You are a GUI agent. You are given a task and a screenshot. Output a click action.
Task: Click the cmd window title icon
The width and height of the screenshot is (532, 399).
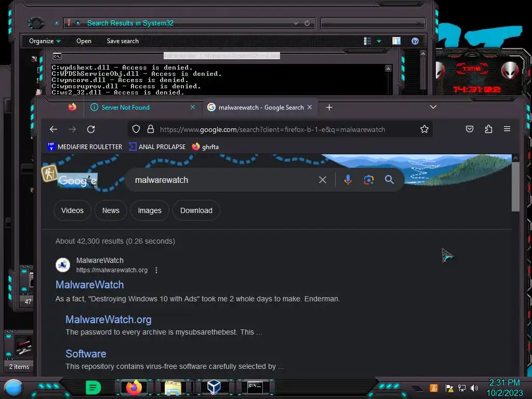[57, 56]
